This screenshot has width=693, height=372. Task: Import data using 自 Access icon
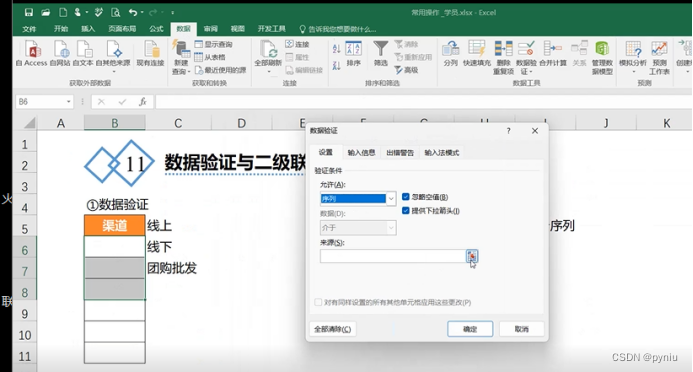click(31, 53)
